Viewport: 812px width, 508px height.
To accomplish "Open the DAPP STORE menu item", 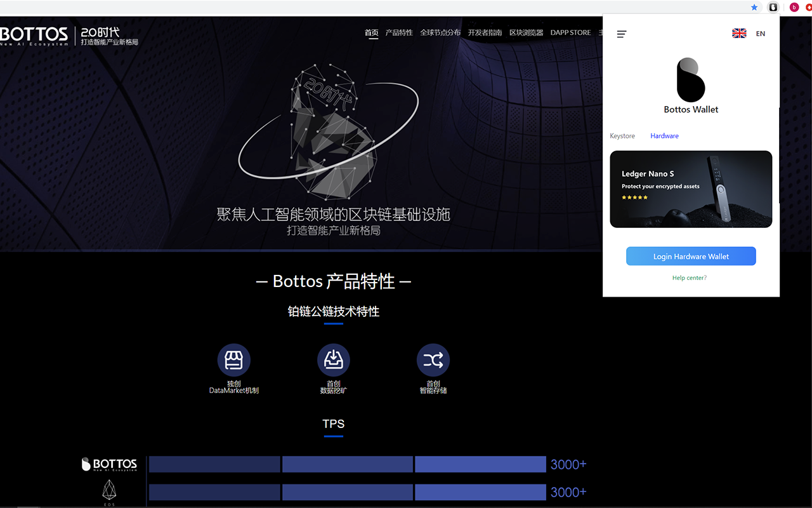I will point(570,32).
